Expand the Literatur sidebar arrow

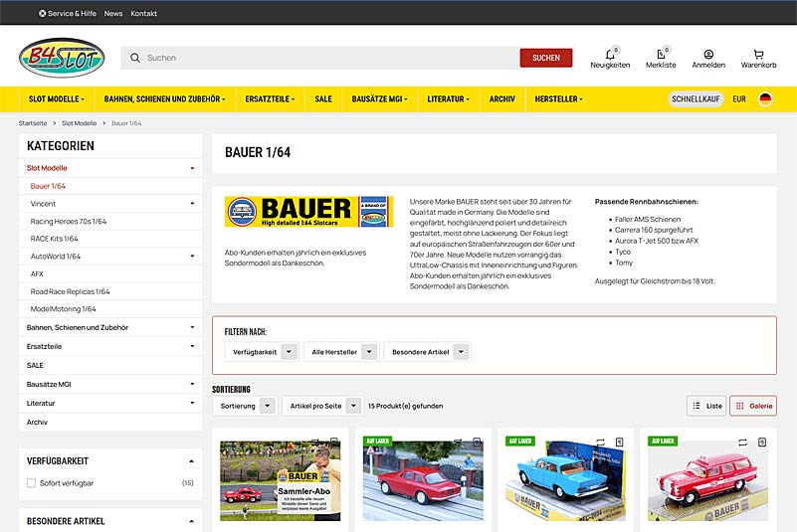192,403
